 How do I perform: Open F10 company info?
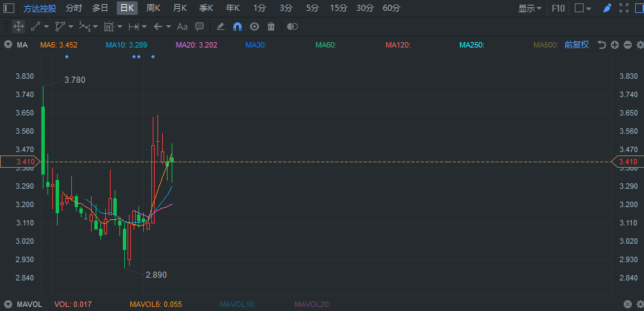(558, 8)
